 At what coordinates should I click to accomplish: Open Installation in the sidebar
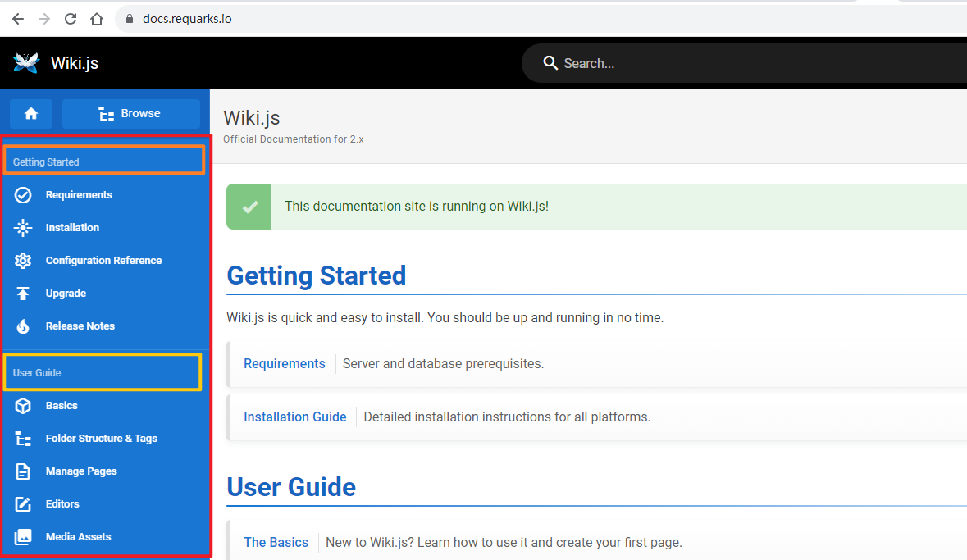[x=72, y=228]
